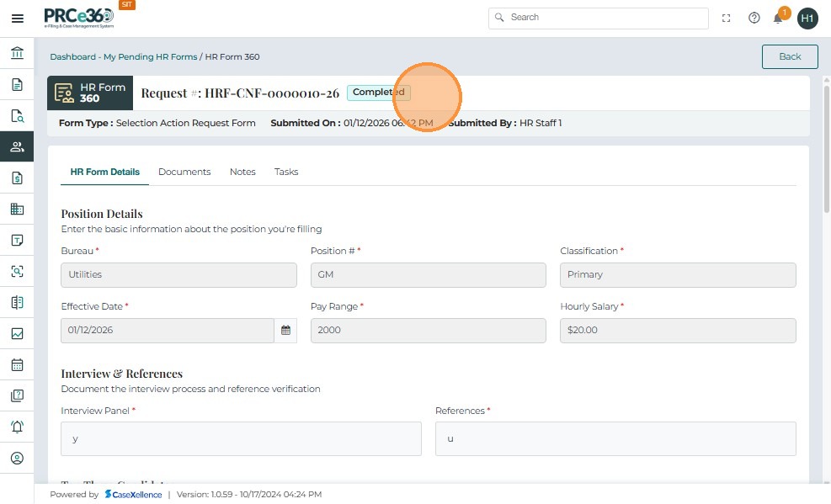Switch to the Documents tab
The height and width of the screenshot is (504, 831).
[x=184, y=172]
